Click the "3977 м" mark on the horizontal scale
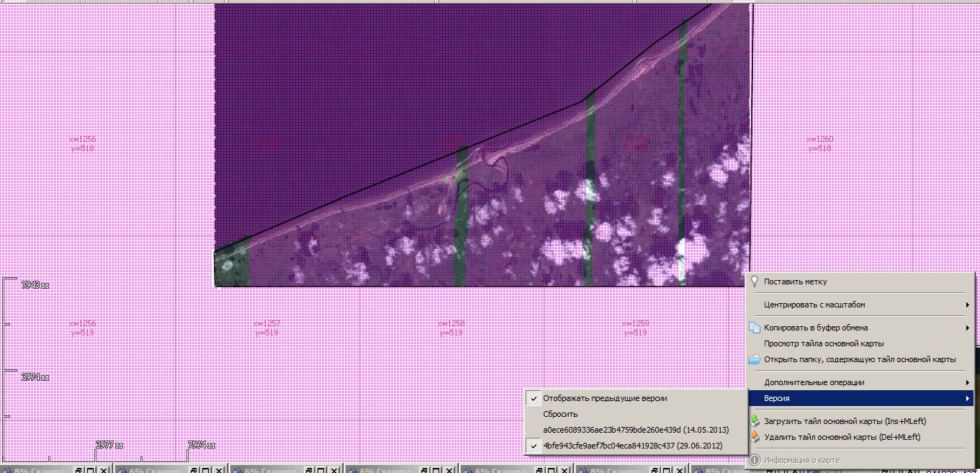 click(109, 445)
